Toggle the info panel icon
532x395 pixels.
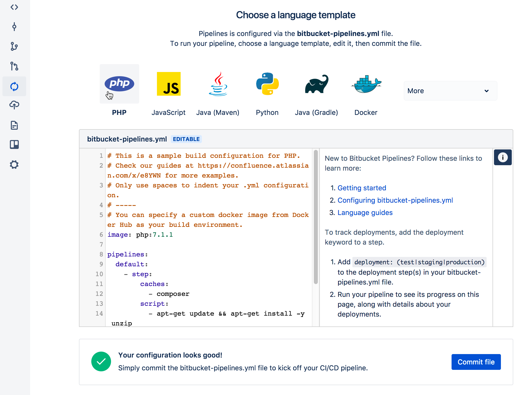coord(503,157)
